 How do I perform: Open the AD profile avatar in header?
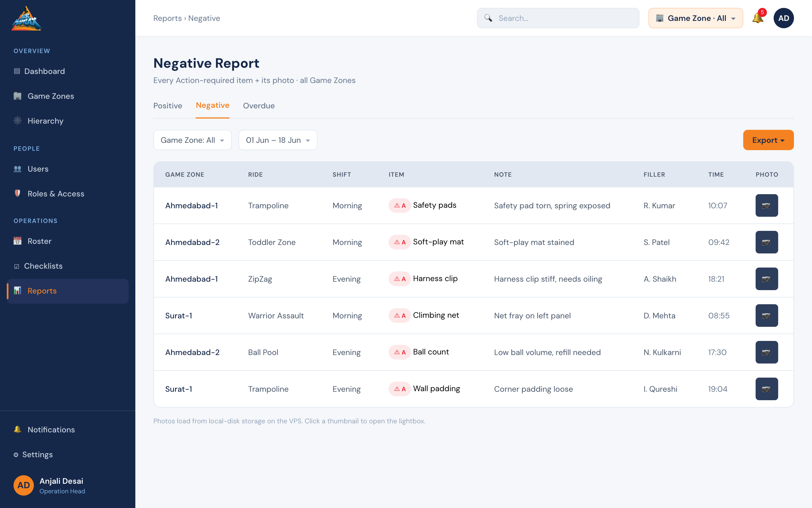pyautogui.click(x=784, y=18)
